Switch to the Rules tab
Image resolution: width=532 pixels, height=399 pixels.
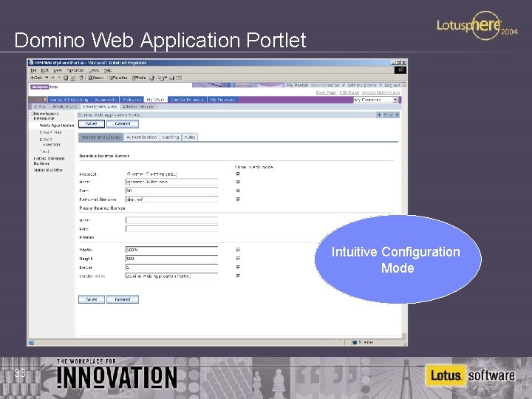[x=190, y=137]
